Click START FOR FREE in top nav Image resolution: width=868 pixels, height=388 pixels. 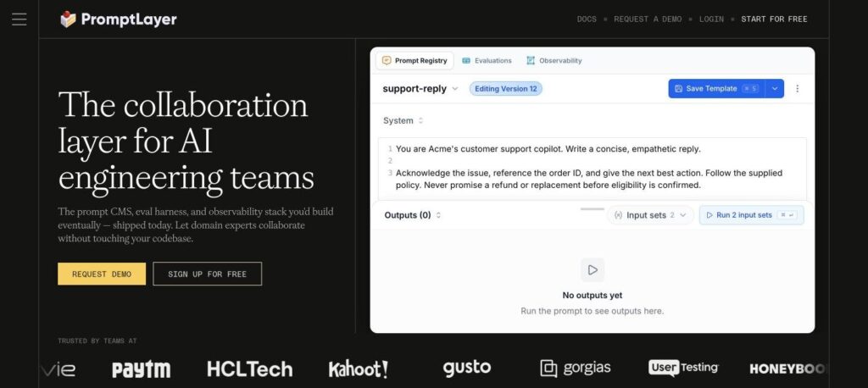774,19
